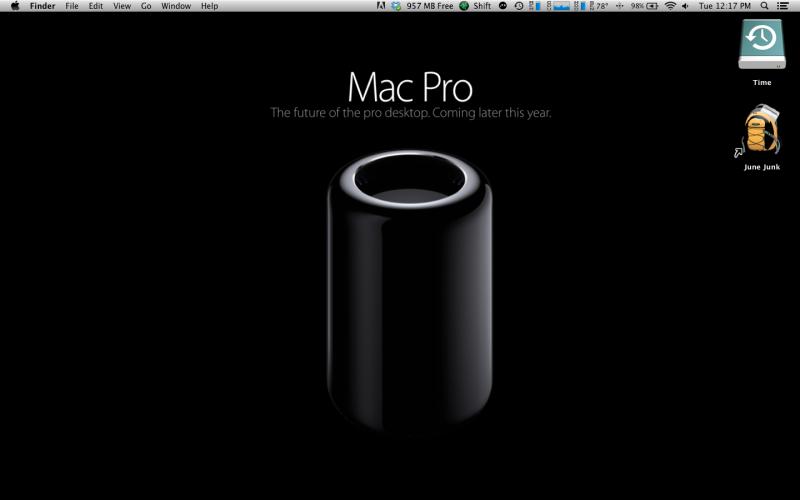Click the crosshair icon left of the battery
The width and height of the screenshot is (800, 500).
[619, 6]
